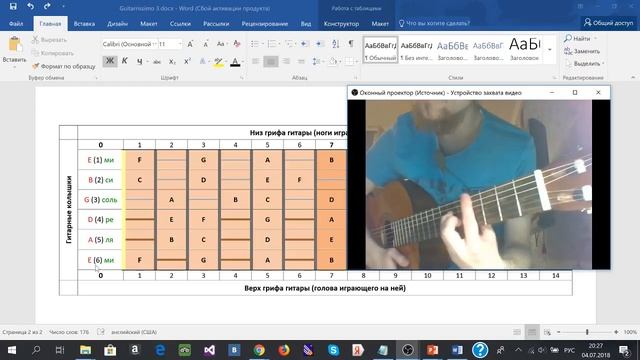This screenshot has width=640, height=360.
Task: Open the Файл menu tab
Action: pos(16,24)
